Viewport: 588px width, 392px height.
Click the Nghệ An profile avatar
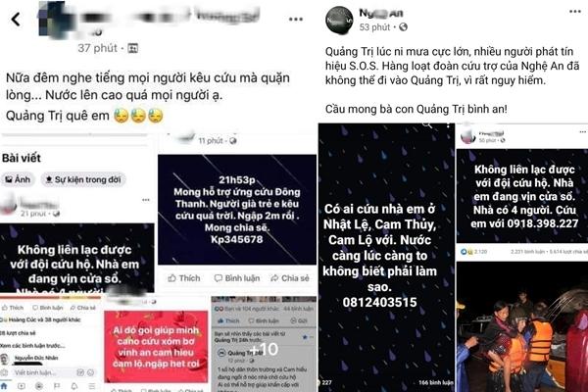coord(339,21)
